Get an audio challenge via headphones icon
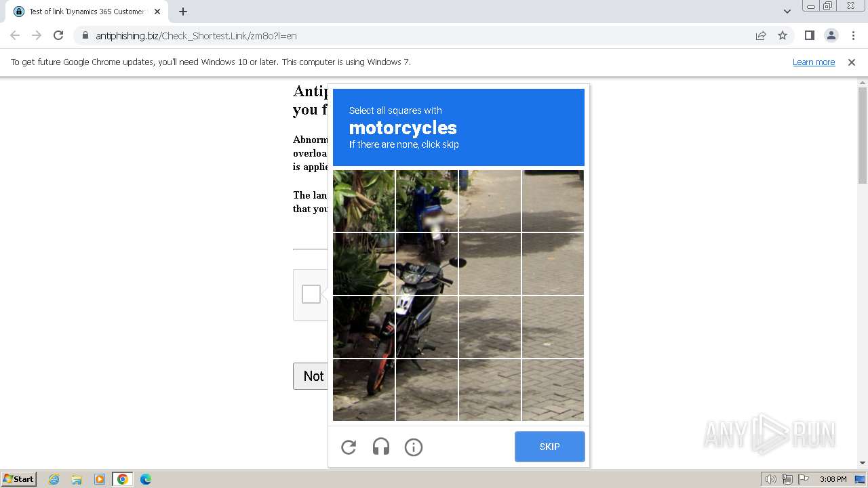 [x=381, y=447]
